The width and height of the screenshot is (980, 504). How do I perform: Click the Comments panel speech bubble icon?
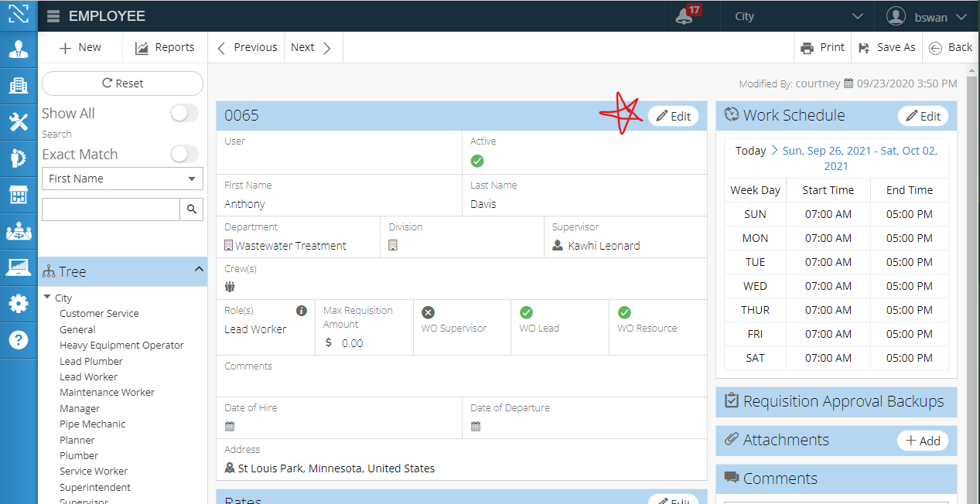tap(732, 478)
